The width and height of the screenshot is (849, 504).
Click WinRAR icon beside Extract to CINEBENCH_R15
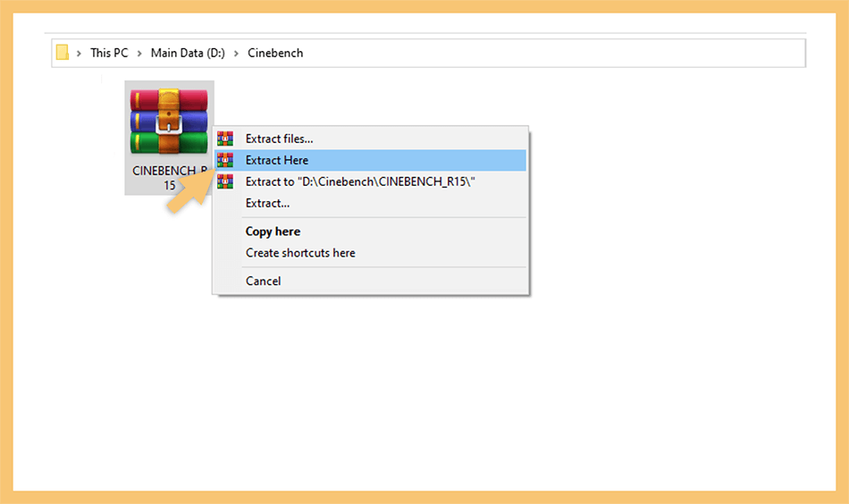point(225,181)
